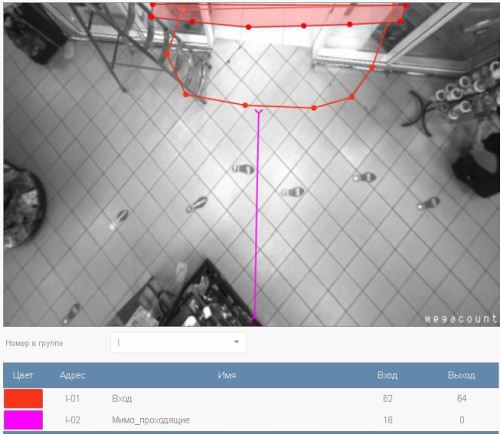The image size is (500, 434).
Task: Click the Вход column header
Action: pyautogui.click(x=387, y=375)
